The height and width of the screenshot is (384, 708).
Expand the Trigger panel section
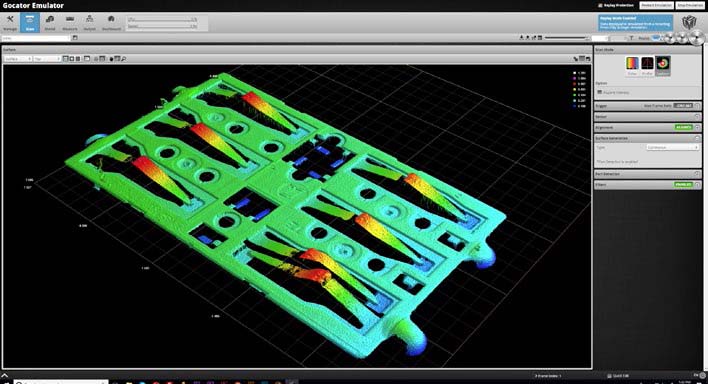tap(647, 106)
